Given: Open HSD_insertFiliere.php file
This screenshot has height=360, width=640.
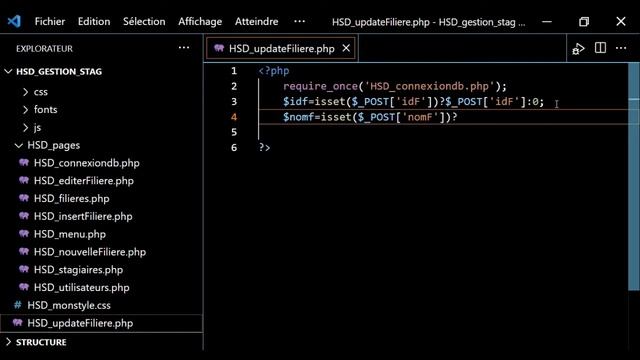Looking at the screenshot, I should pos(101,216).
